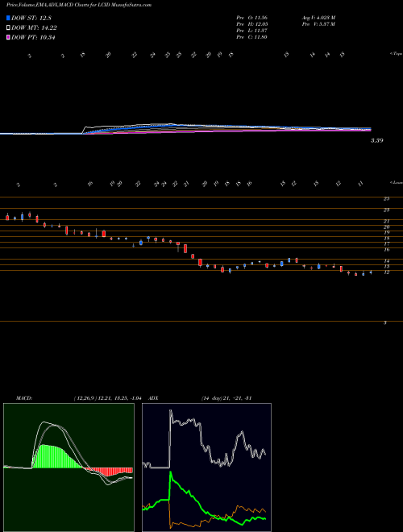The image size is (403, 532).
Task: Click the 'Tops' label at right edge
Action: [x=397, y=54]
